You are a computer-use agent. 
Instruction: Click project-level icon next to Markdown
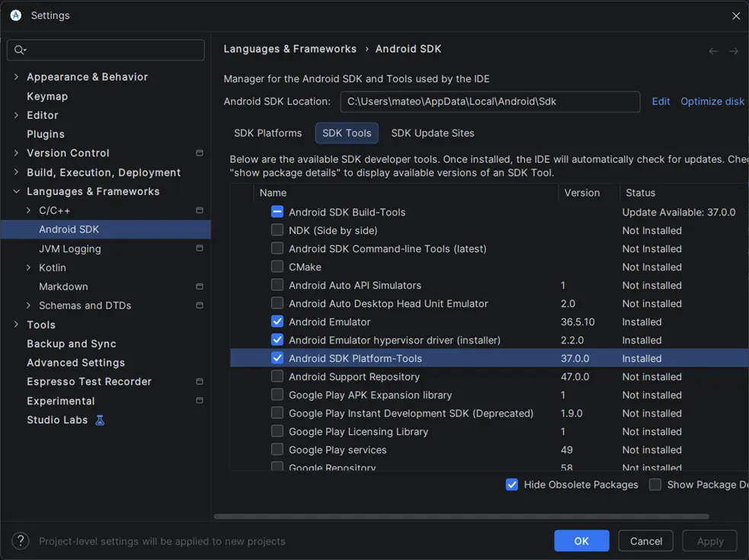(x=200, y=286)
